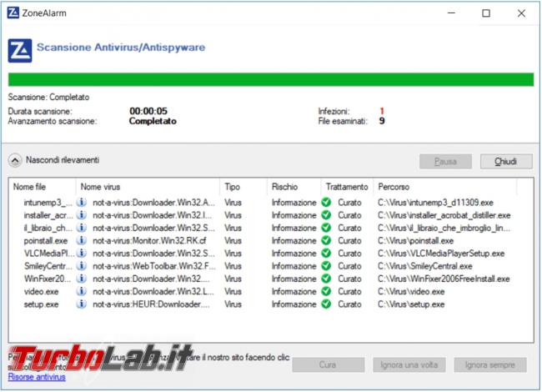Screen dimensions: 542x392
Task: Sort by the Tipo column header
Action: click(243, 187)
